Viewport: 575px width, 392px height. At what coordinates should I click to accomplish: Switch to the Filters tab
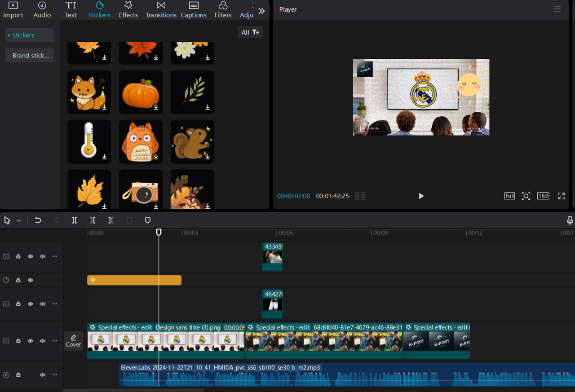click(x=223, y=10)
